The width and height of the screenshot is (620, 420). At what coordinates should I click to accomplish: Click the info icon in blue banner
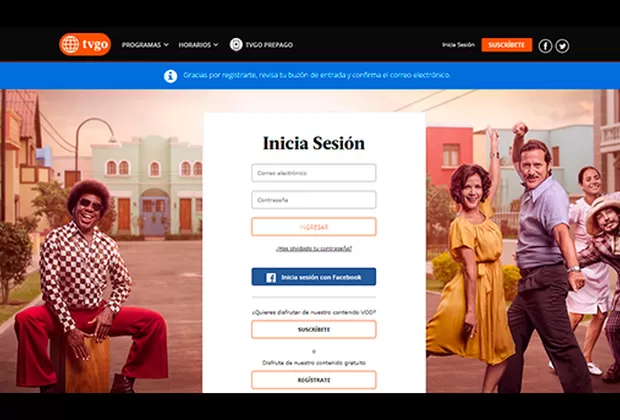coord(170,75)
